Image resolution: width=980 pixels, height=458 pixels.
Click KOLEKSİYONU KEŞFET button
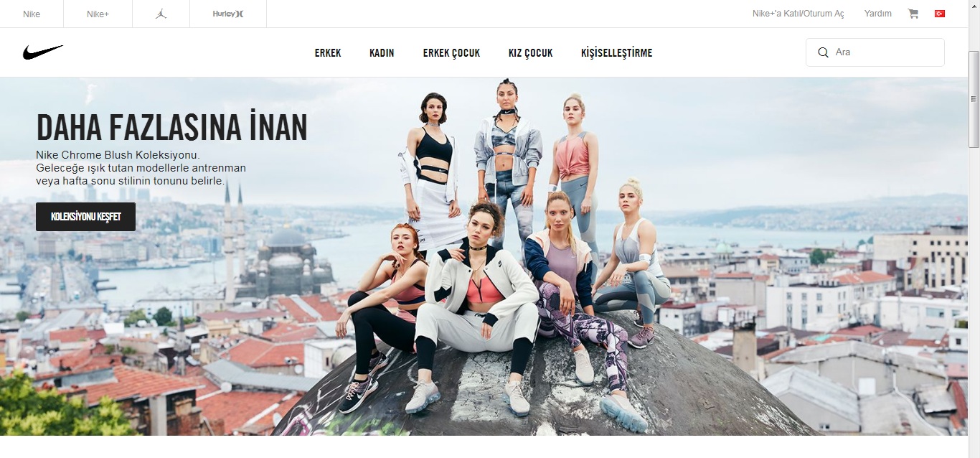click(85, 217)
